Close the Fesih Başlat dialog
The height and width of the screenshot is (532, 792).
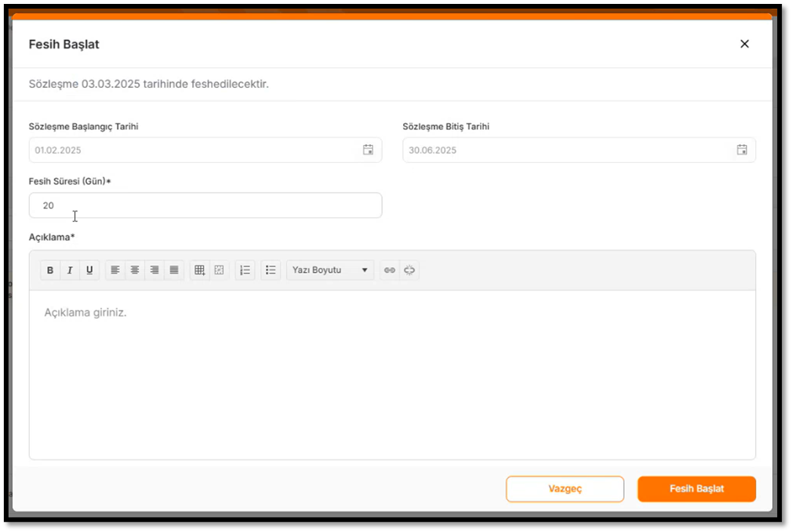744,44
